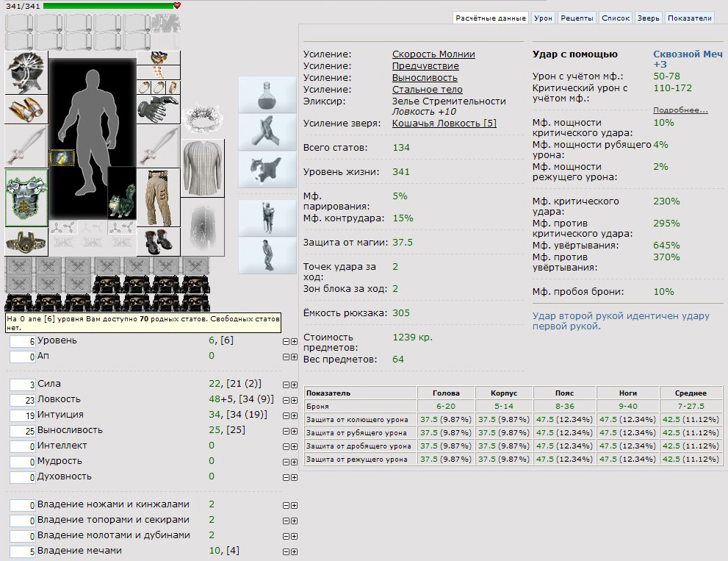
Task: Click the Владение мечами input field
Action: [23, 551]
